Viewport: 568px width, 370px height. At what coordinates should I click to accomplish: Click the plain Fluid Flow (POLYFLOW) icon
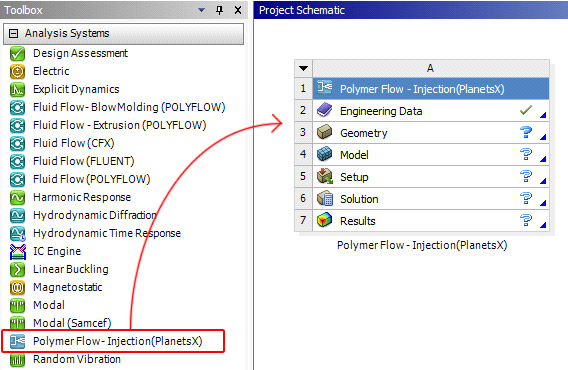click(17, 179)
